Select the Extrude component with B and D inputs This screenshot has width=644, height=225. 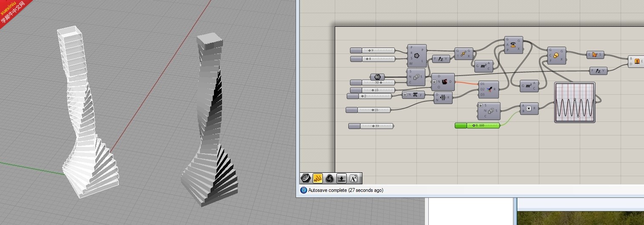[636, 62]
